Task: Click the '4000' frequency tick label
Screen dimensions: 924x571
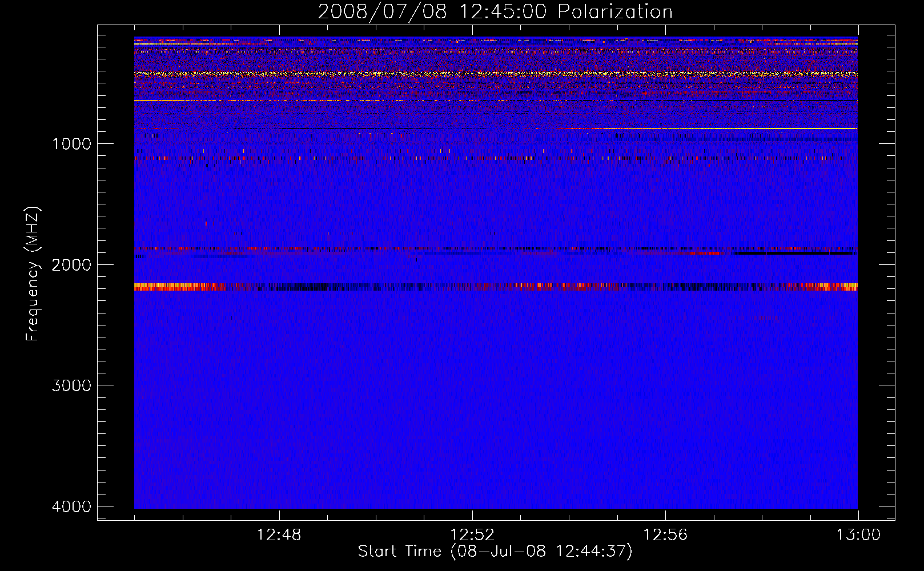Action: point(71,506)
